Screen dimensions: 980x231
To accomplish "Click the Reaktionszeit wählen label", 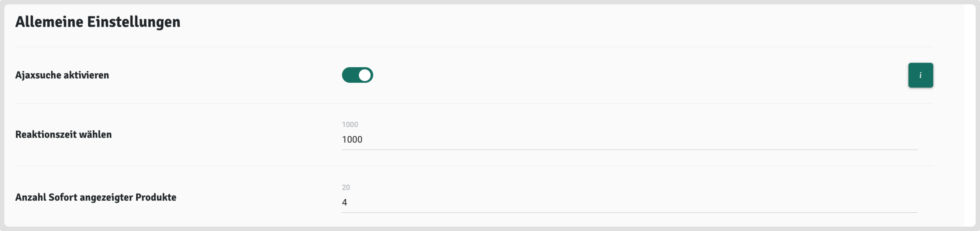I will point(63,134).
